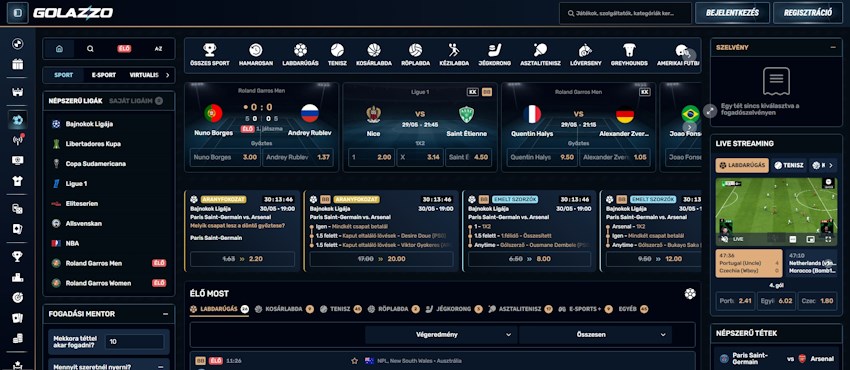Image resolution: width=850 pixels, height=370 pixels.
Task: Click the gift box icon in sidebar
Action: [17, 64]
